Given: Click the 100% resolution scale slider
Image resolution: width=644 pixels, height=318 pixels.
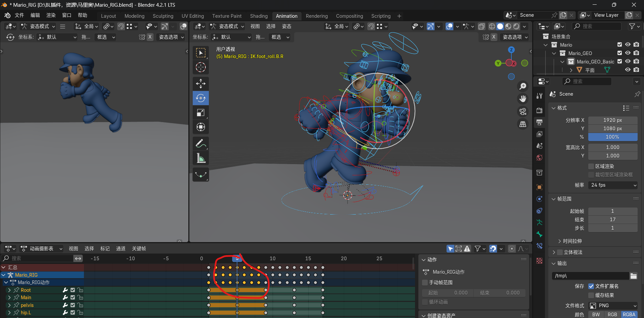Looking at the screenshot, I should (x=613, y=137).
